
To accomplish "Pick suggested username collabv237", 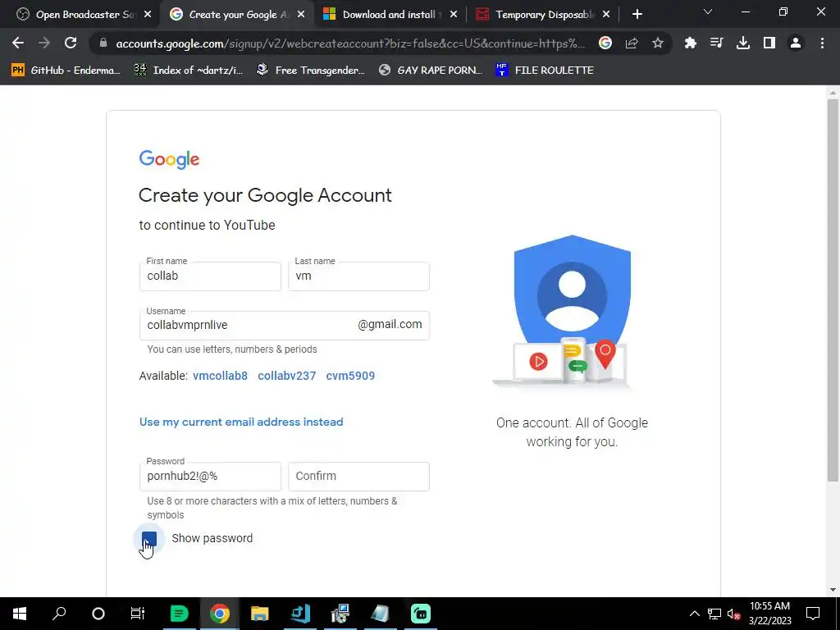I will pyautogui.click(x=286, y=376).
